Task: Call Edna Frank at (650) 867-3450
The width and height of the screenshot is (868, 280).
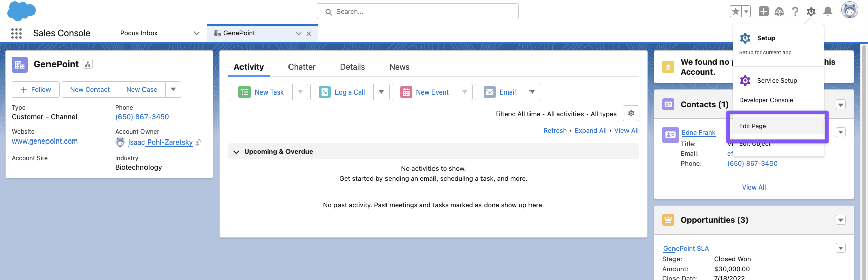Action: (752, 164)
